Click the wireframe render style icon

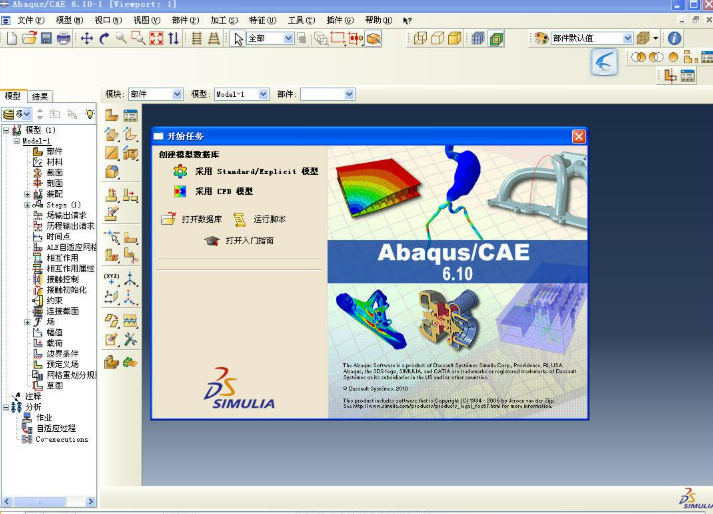(x=420, y=38)
